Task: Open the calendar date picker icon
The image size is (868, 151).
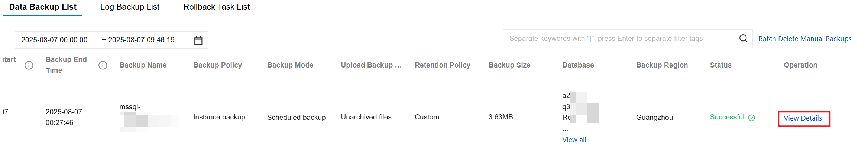Action: [198, 40]
